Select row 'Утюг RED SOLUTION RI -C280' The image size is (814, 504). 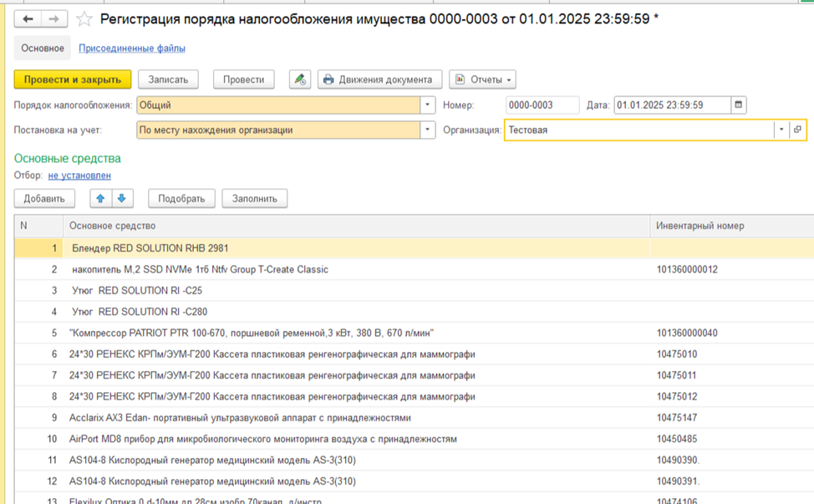[415, 312]
